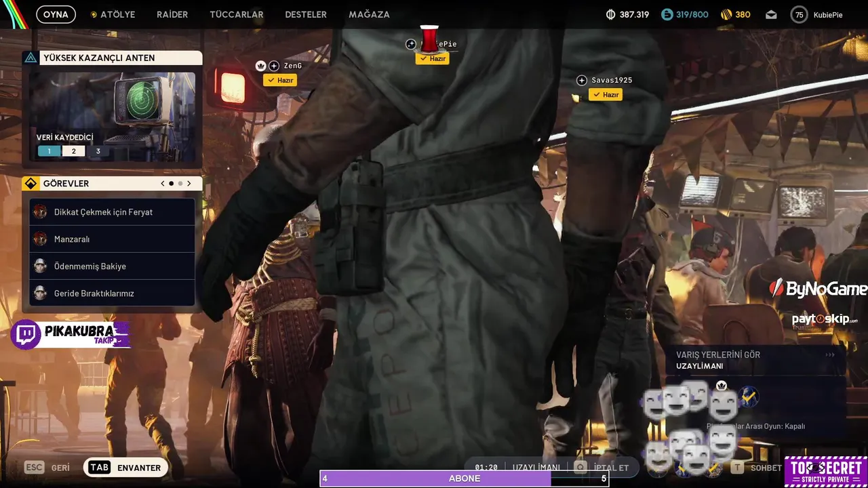Open quest Geride Bıraktıklarımız

[x=113, y=293]
